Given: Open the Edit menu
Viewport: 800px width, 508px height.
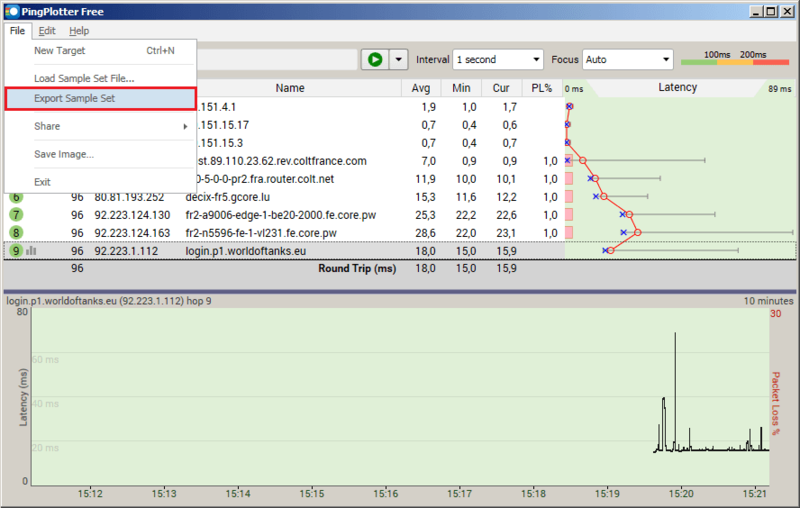Looking at the screenshot, I should pyautogui.click(x=47, y=31).
